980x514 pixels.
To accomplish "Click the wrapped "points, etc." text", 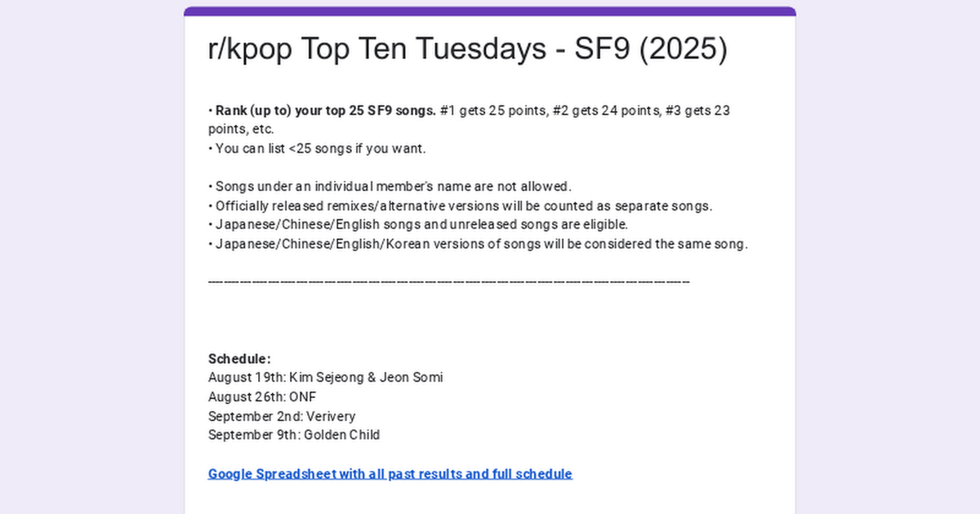I will pos(241,129).
